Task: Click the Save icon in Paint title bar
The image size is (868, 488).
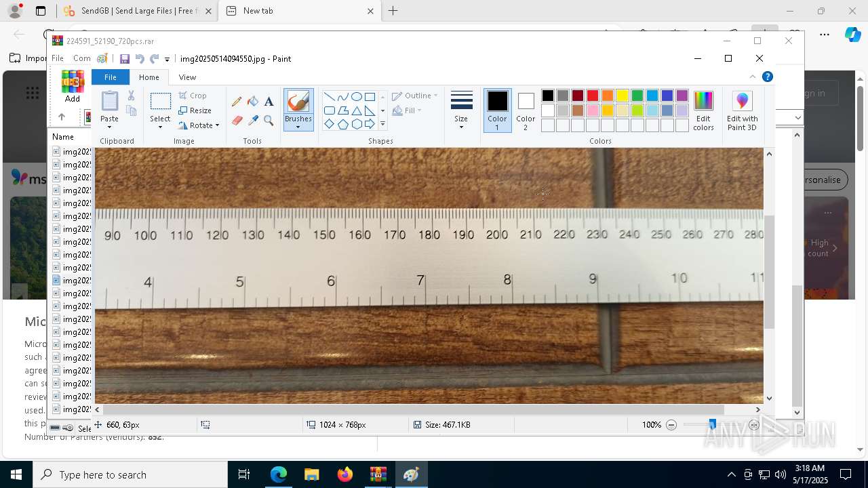Action: point(125,59)
